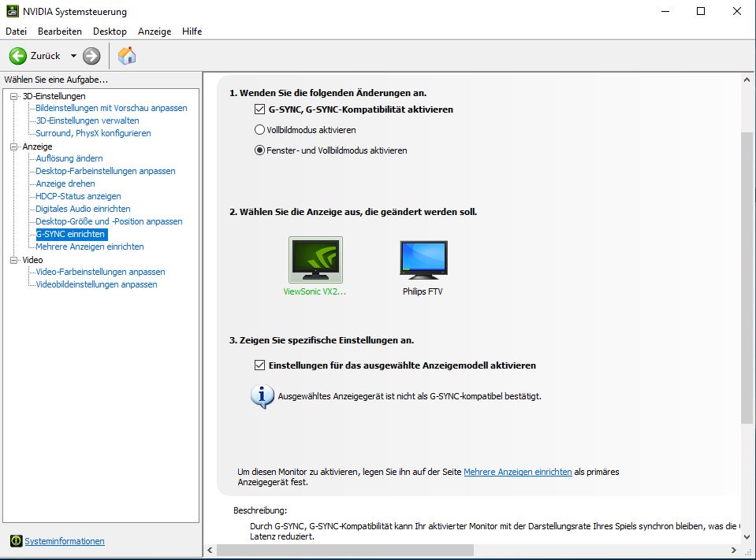The width and height of the screenshot is (756, 560).
Task: Click the forward navigation arrow icon
Action: click(x=91, y=55)
